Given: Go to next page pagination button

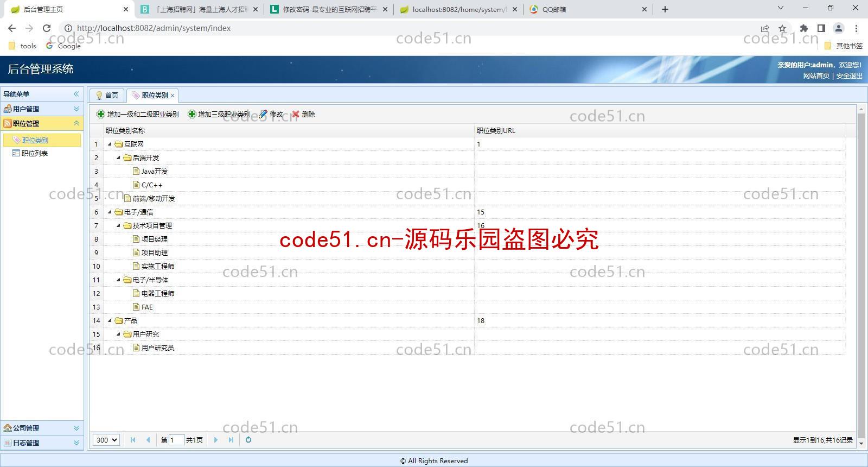Looking at the screenshot, I should [216, 440].
